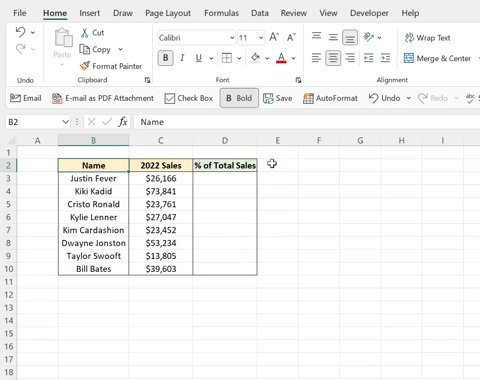Expand the Fill Color palette arrow
The height and width of the screenshot is (380, 480).
click(x=267, y=58)
